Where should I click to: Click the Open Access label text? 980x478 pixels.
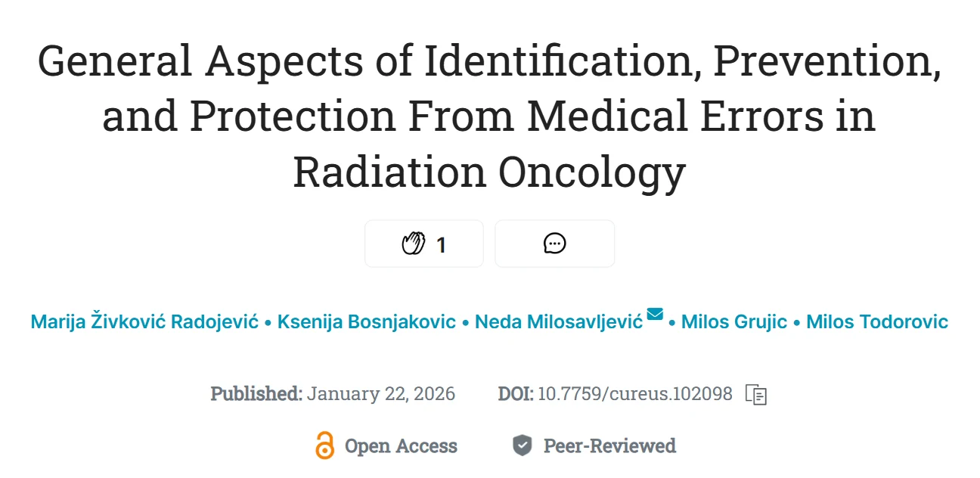401,446
